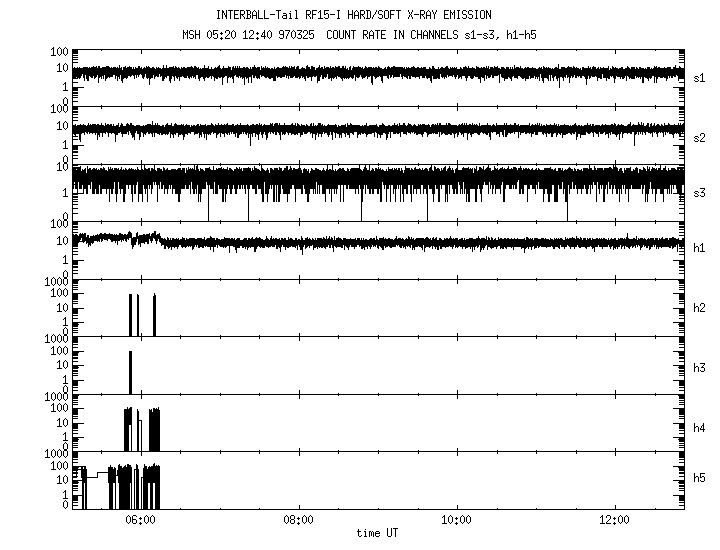Select the s1 channel label
The image size is (720, 550).
(x=700, y=77)
